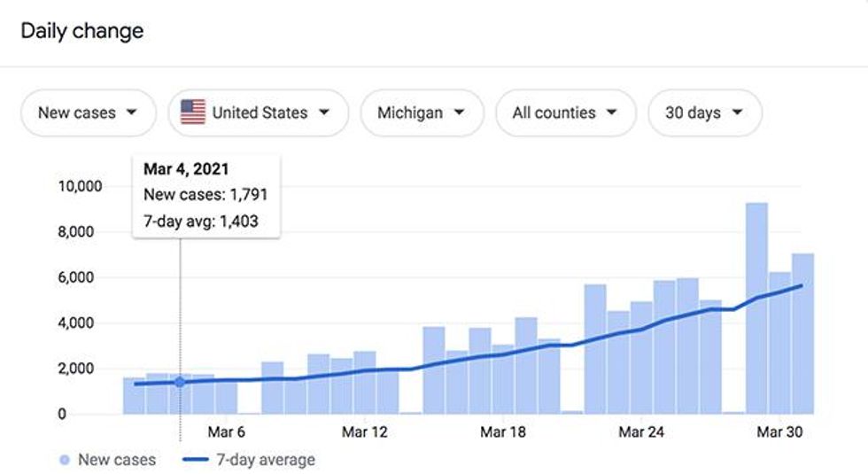Click the tallest bar in the chart

point(756,308)
